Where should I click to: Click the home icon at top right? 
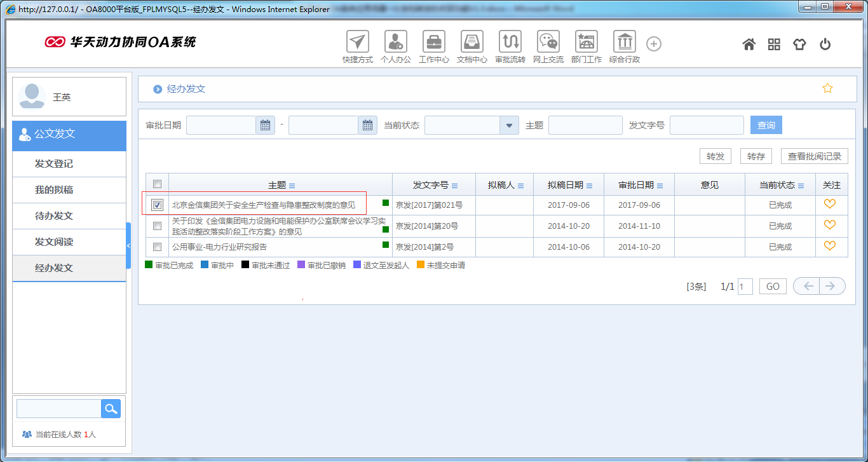click(749, 44)
